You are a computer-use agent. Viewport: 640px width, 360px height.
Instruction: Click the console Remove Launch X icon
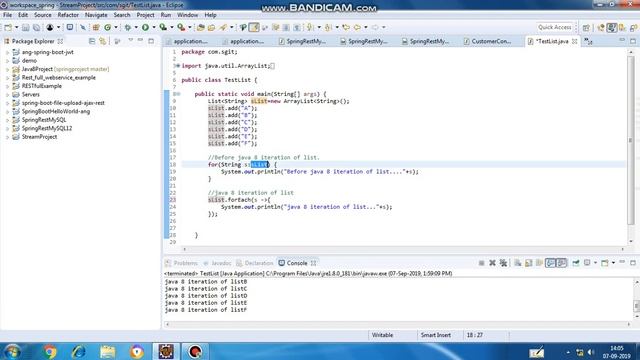tap(492, 263)
